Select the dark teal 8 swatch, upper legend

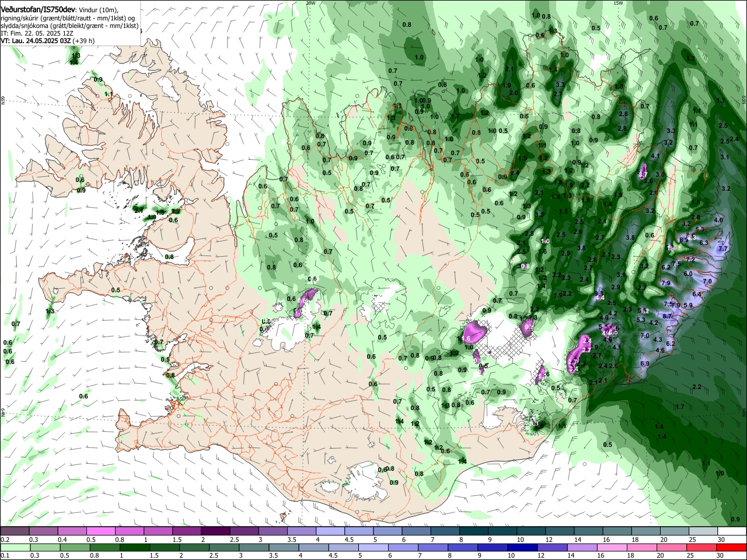pos(474,531)
